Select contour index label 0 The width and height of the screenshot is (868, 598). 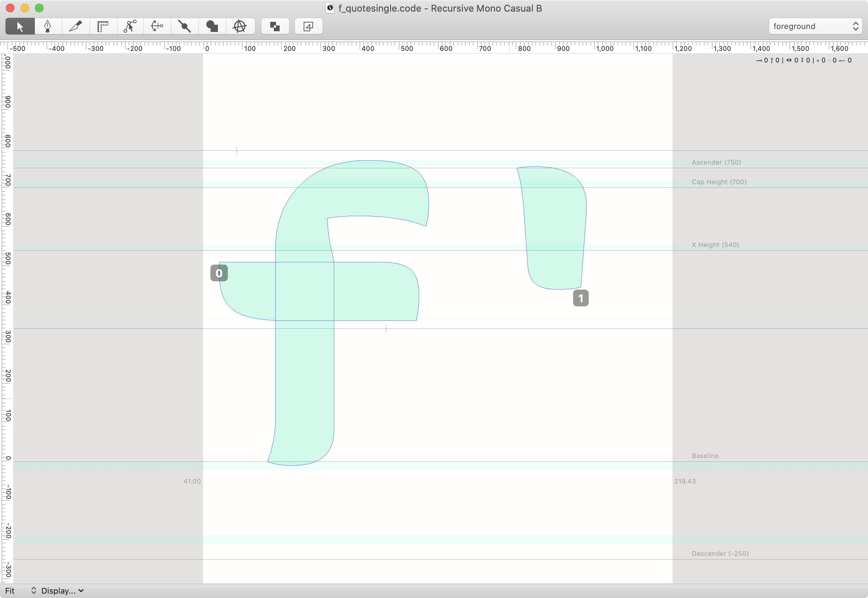[219, 273]
